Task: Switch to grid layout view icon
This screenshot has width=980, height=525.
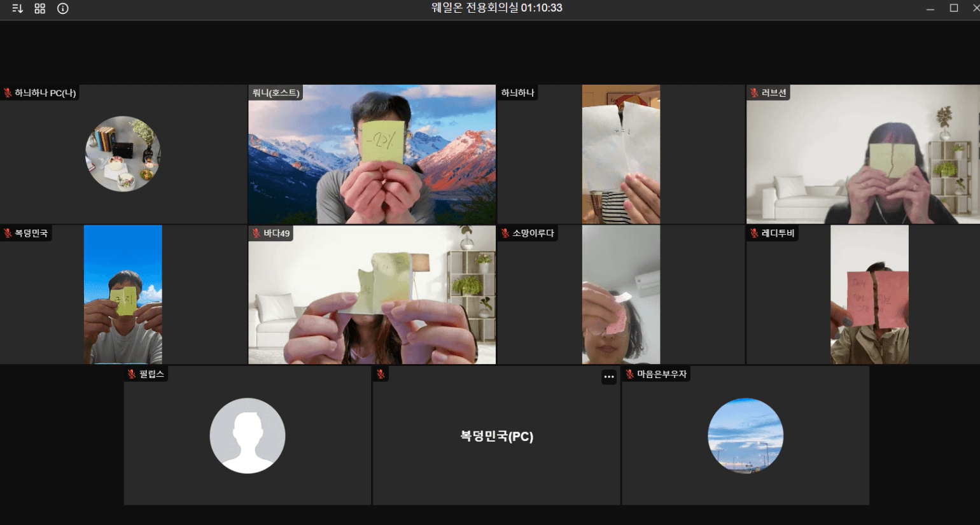Action: (40, 8)
